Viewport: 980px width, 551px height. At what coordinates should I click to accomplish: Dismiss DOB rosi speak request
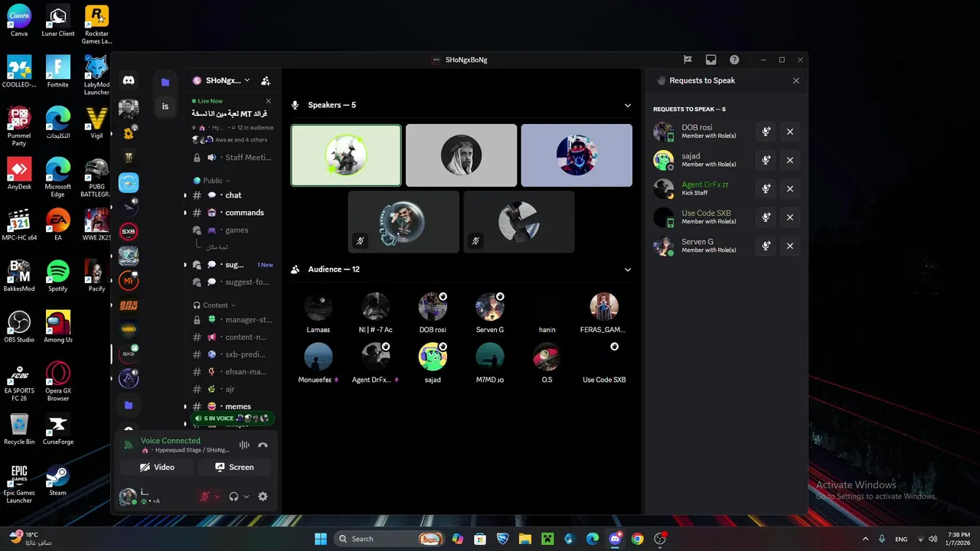tap(790, 132)
